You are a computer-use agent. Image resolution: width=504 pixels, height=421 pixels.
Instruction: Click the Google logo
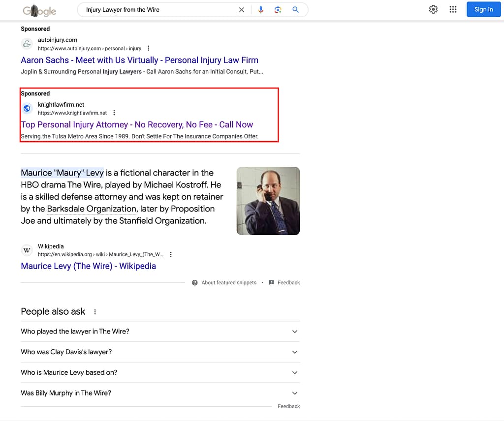click(x=39, y=11)
